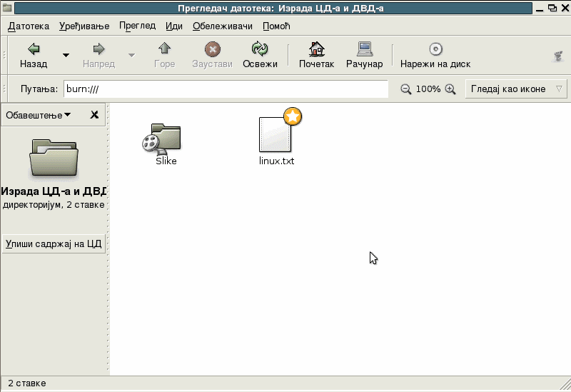Click Нарежи на диск burn icon
This screenshot has height=392, width=571.
(x=435, y=49)
